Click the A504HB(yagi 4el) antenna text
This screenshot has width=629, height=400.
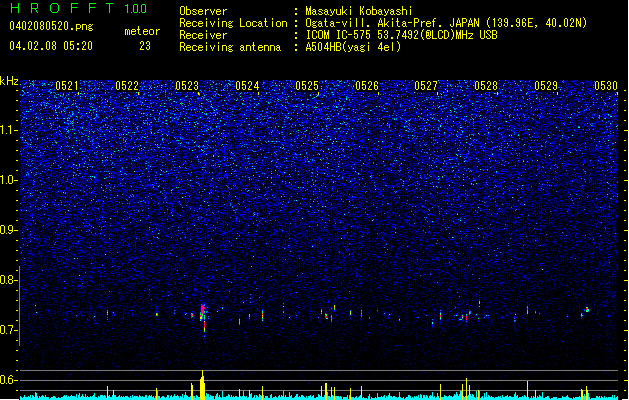click(x=353, y=47)
